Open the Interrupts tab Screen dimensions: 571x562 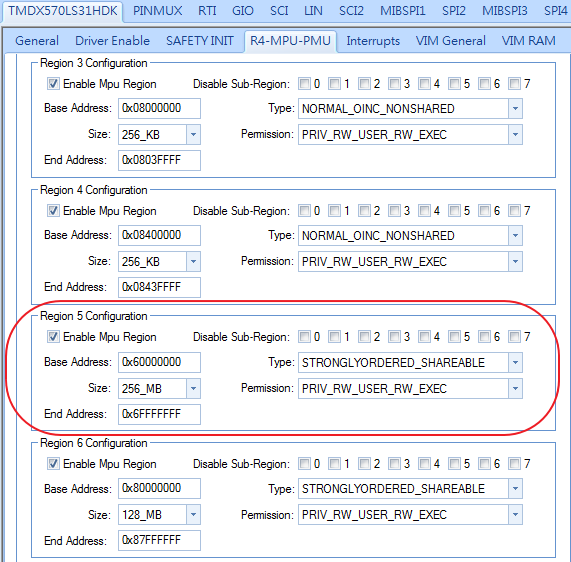373,40
